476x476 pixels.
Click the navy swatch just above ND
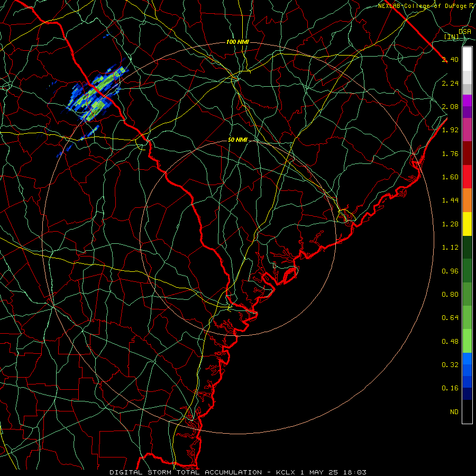click(467, 394)
